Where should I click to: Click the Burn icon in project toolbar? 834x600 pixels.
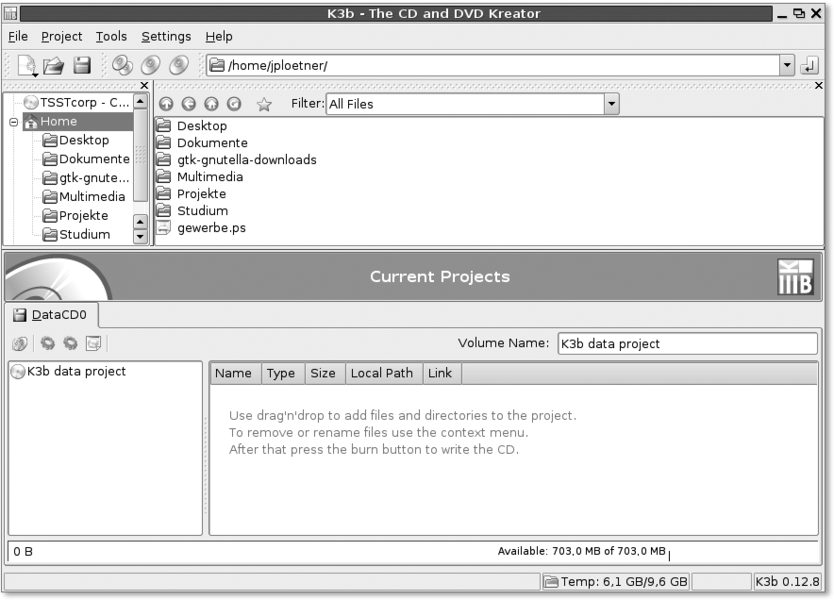click(20, 344)
